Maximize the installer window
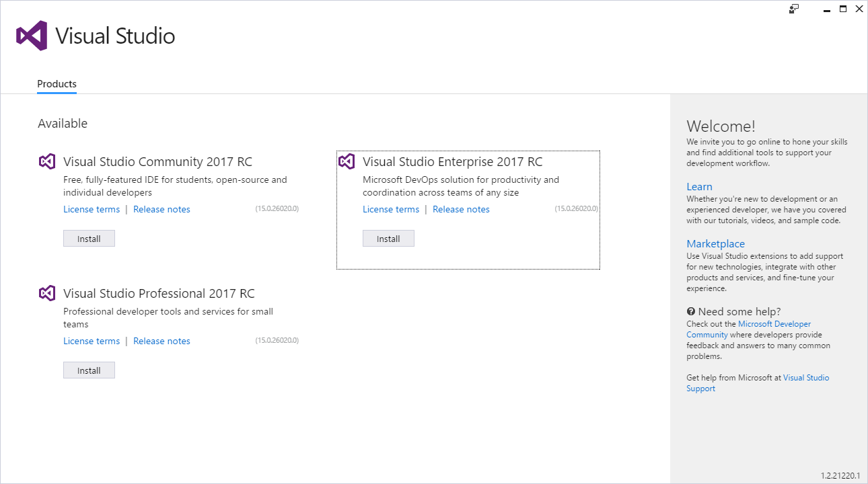 [843, 9]
